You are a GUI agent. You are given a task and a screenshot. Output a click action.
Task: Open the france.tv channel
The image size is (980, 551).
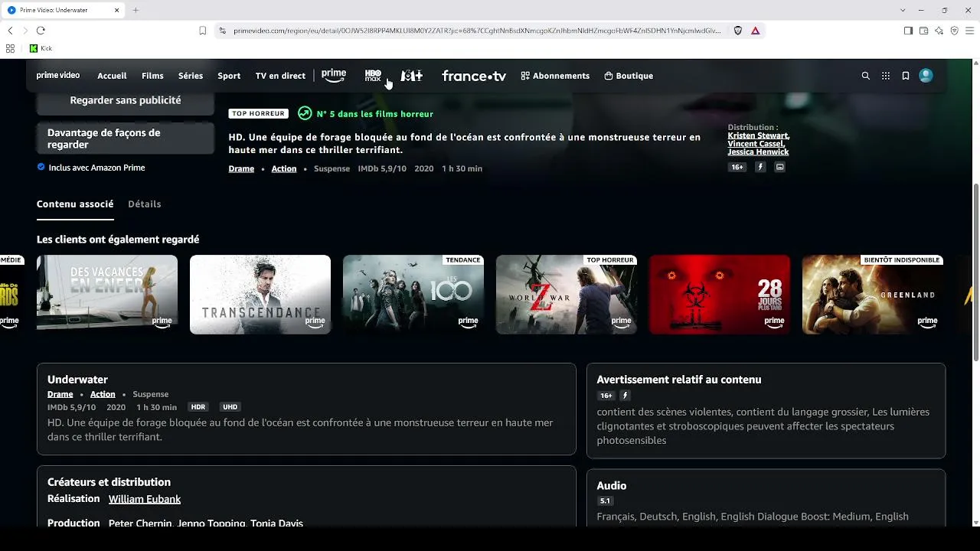click(x=474, y=76)
